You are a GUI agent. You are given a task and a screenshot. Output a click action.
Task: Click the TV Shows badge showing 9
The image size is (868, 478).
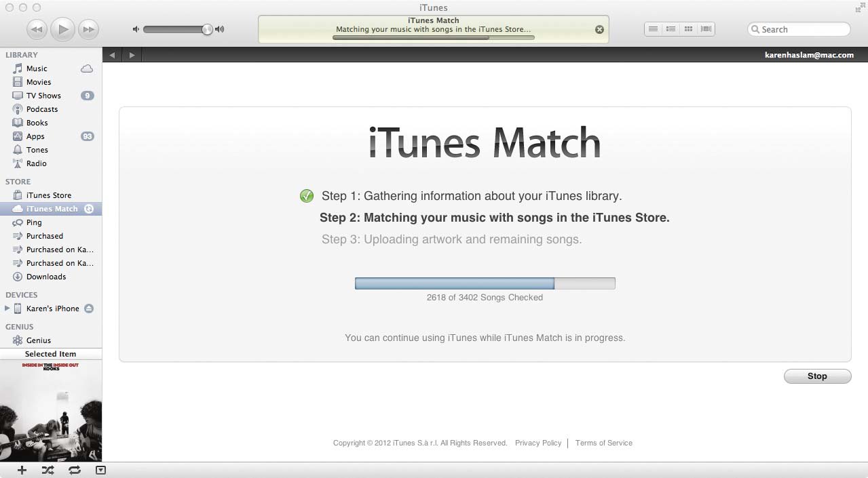click(87, 96)
